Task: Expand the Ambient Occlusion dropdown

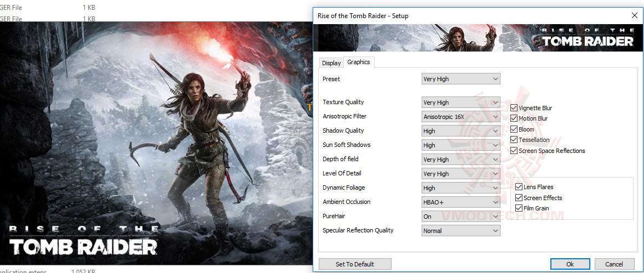Action: (461, 202)
